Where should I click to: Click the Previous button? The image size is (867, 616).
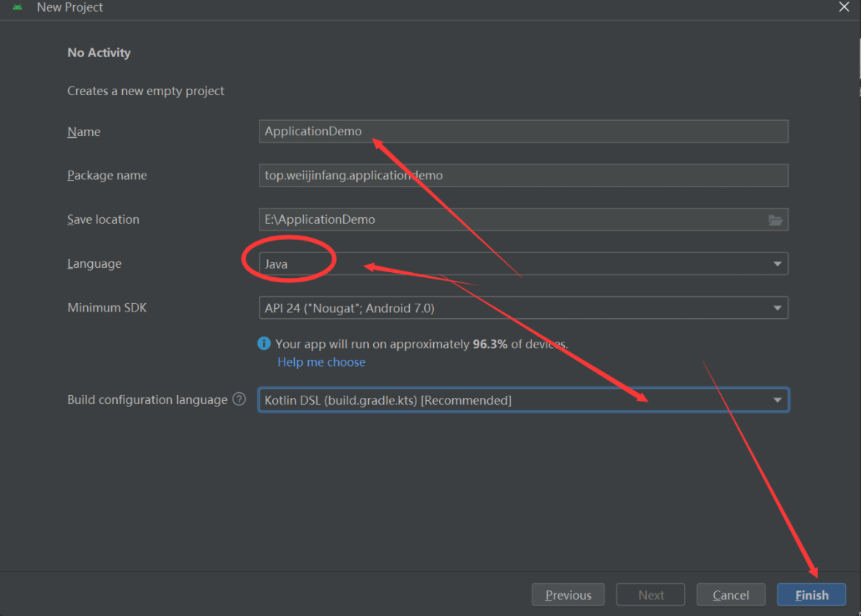coord(568,595)
